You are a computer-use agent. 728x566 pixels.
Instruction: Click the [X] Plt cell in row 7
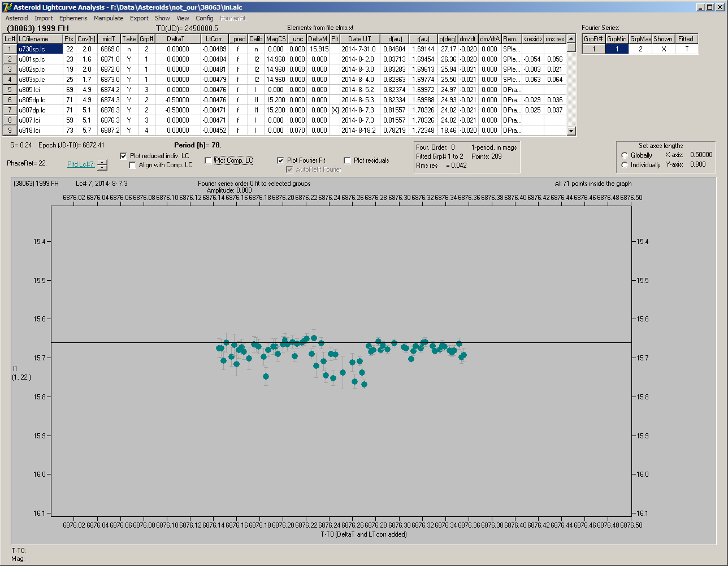coord(335,110)
